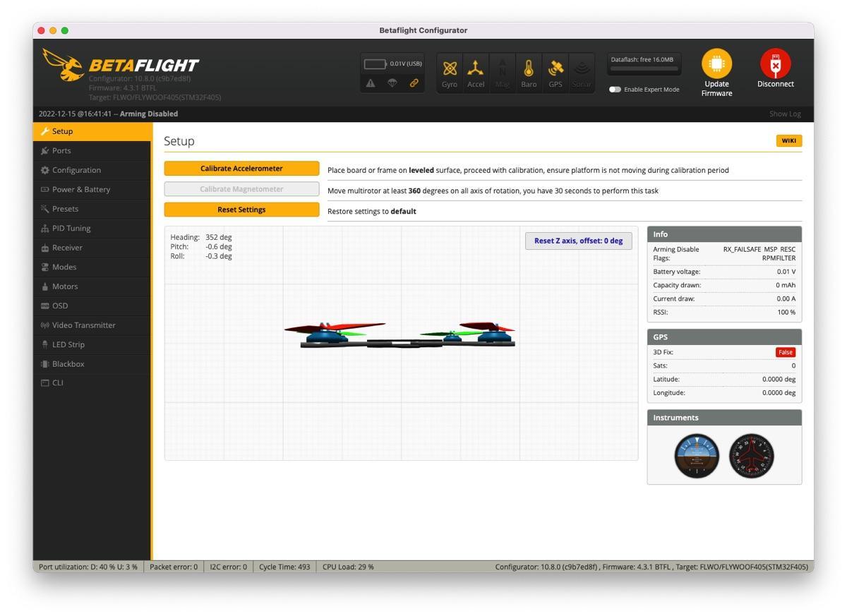Click the Capacity drawn 0 mAh value
Image resolution: width=847 pixels, height=616 pixels.
786,285
